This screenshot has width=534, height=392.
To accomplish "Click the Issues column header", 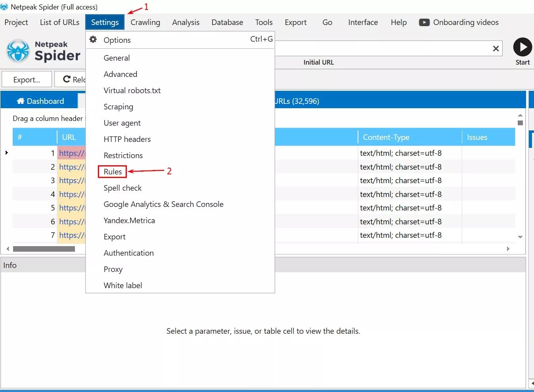I will [x=488, y=137].
